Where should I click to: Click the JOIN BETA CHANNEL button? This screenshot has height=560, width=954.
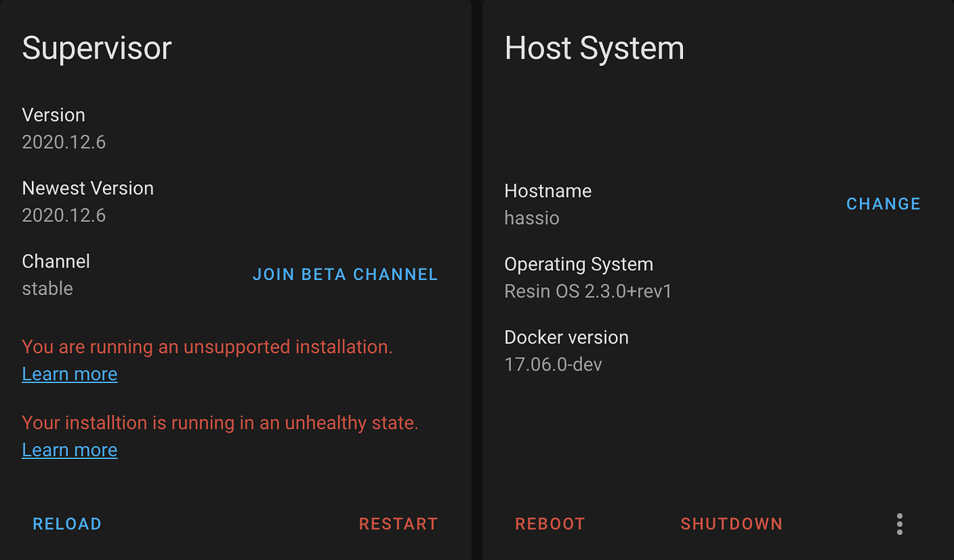coord(345,274)
